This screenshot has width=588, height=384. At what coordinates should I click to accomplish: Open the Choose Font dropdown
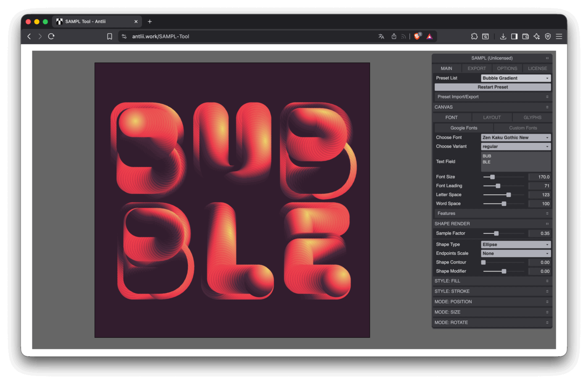[515, 138]
